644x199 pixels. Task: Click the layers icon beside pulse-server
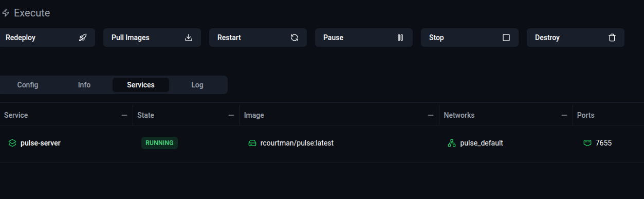pos(12,143)
